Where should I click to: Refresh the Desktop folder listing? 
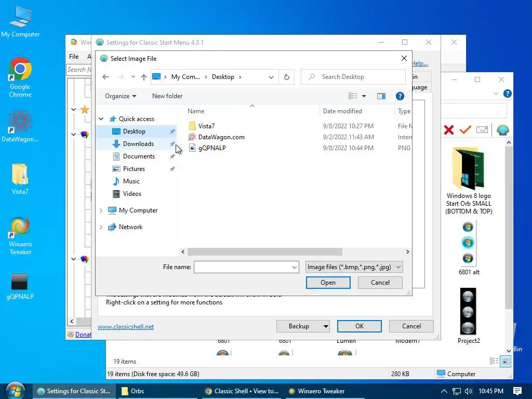coord(287,77)
